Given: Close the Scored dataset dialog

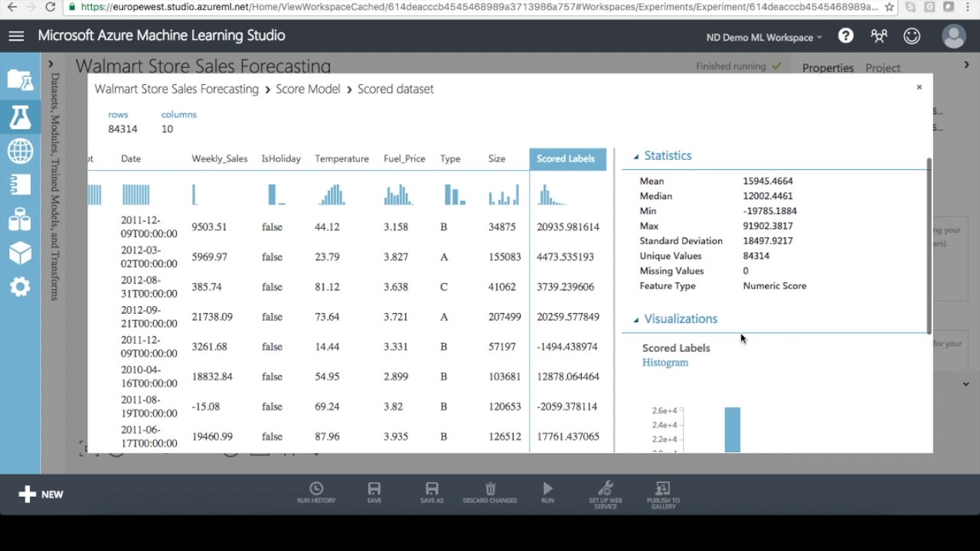Looking at the screenshot, I should 920,87.
